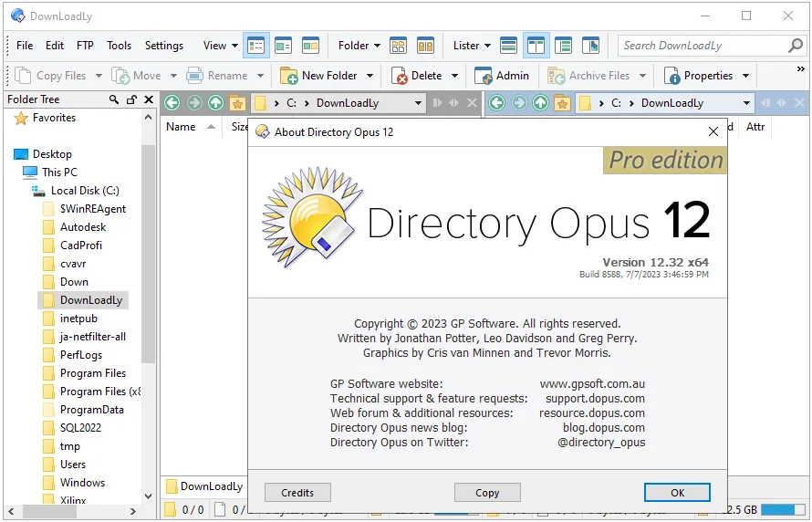Click the Credits button

pos(297,493)
